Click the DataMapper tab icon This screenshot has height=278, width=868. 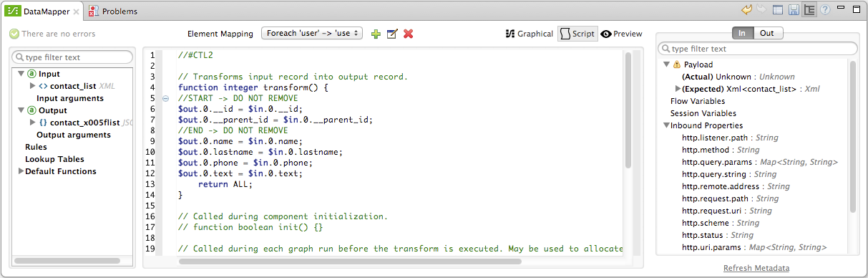[12, 11]
